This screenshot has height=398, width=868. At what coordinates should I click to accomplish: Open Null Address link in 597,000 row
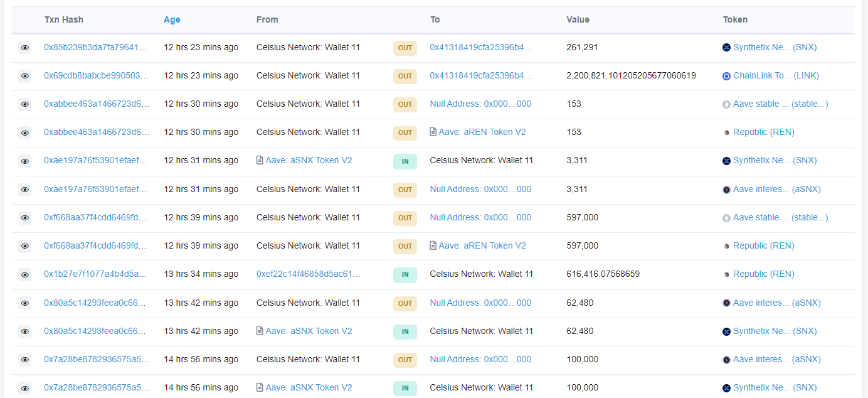[x=480, y=217]
